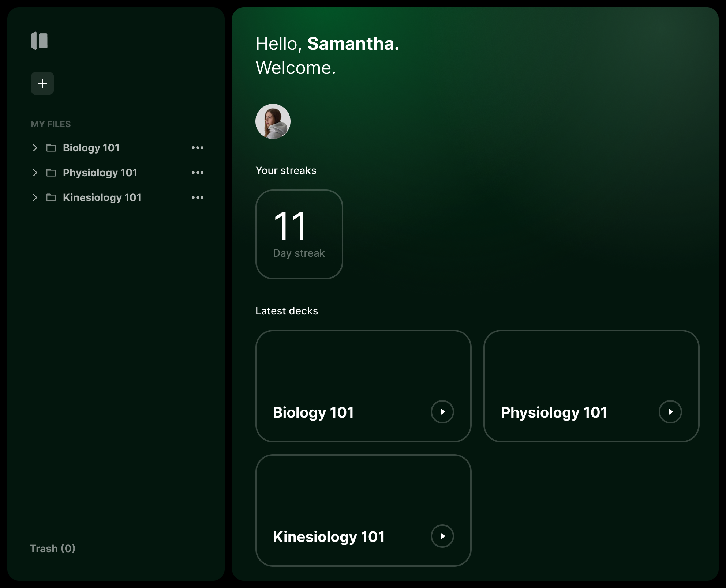The image size is (726, 588).
Task: Open the Physiology 101 deck card title
Action: pyautogui.click(x=554, y=412)
